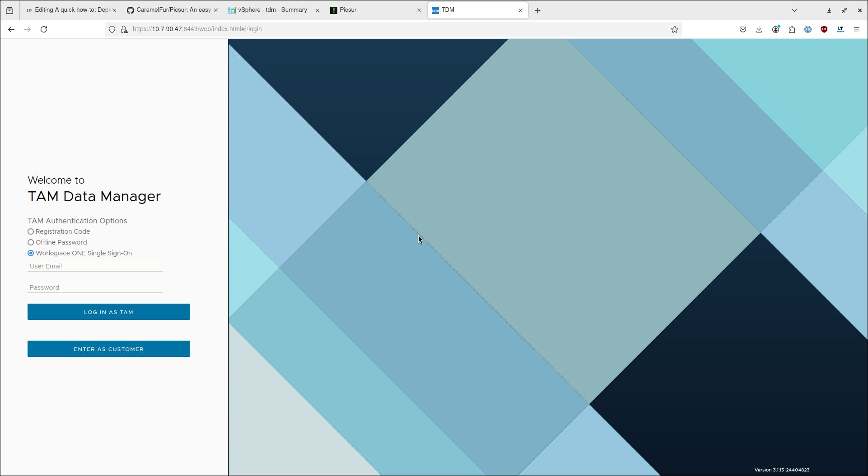Close the TDM tab

click(520, 10)
